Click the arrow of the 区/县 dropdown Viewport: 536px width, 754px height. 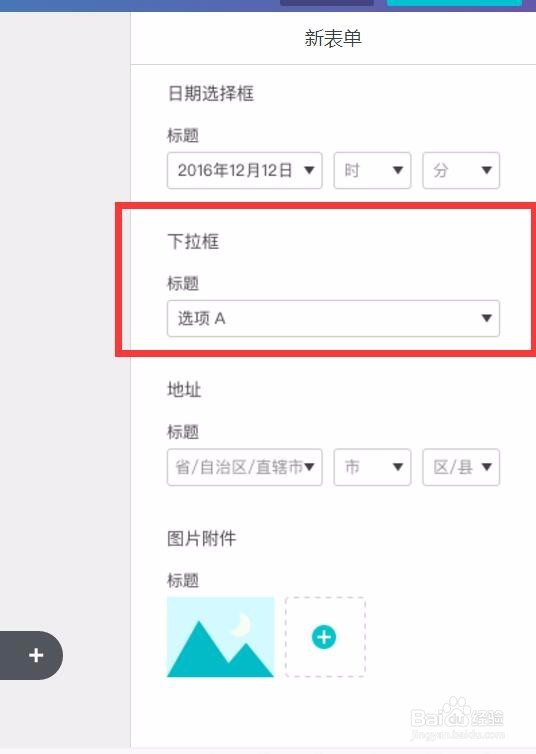pyautogui.click(x=486, y=467)
